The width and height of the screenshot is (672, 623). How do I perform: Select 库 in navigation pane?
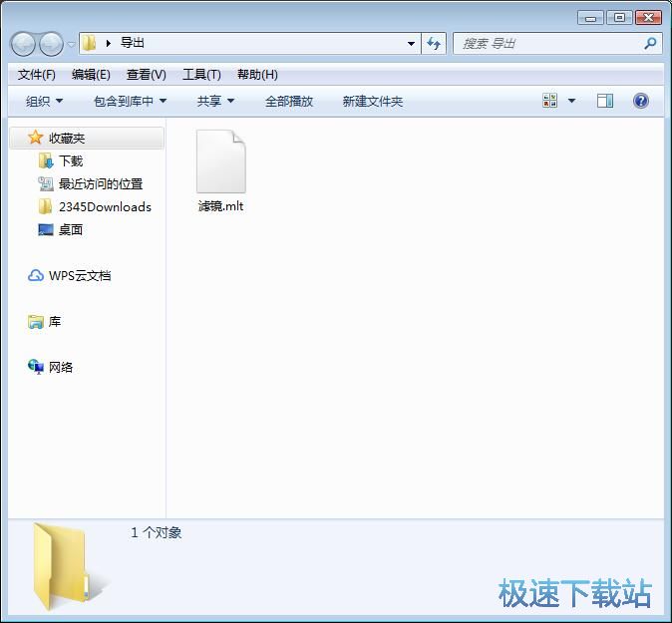pyautogui.click(x=55, y=321)
